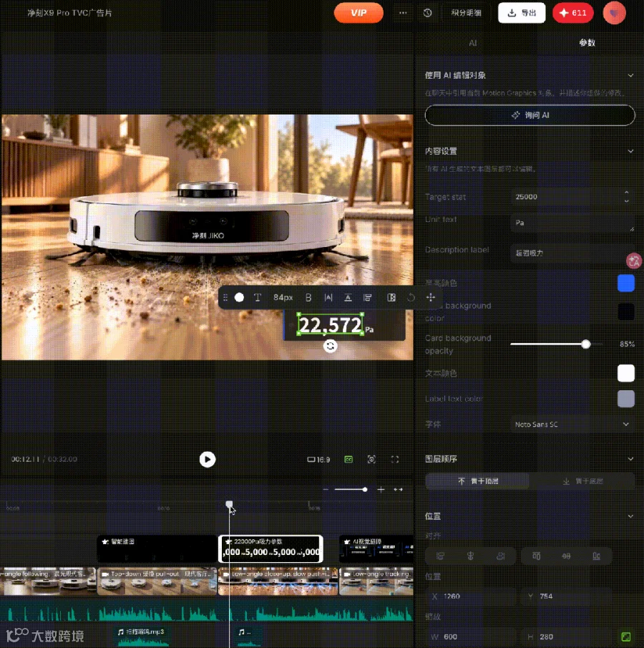Click the rotate handle under 22,572 text
This screenshot has height=648, width=644.
[330, 346]
